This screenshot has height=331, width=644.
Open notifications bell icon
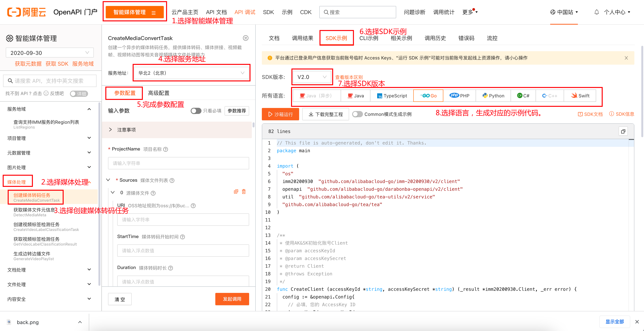point(597,12)
